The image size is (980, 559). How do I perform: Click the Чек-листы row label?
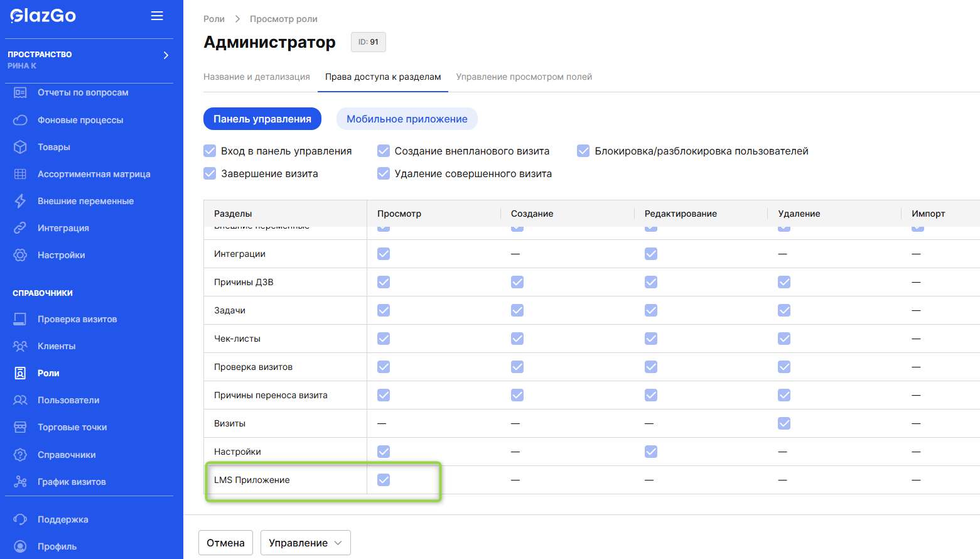pos(237,339)
